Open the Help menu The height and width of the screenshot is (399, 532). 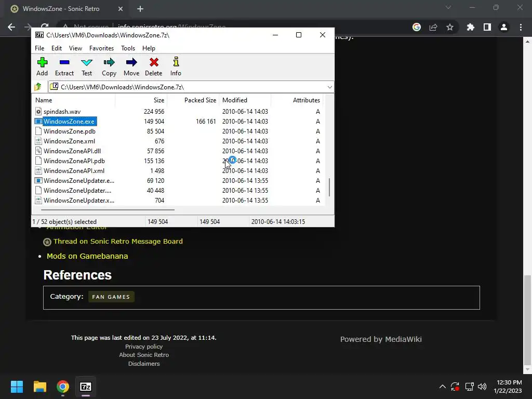(x=149, y=48)
